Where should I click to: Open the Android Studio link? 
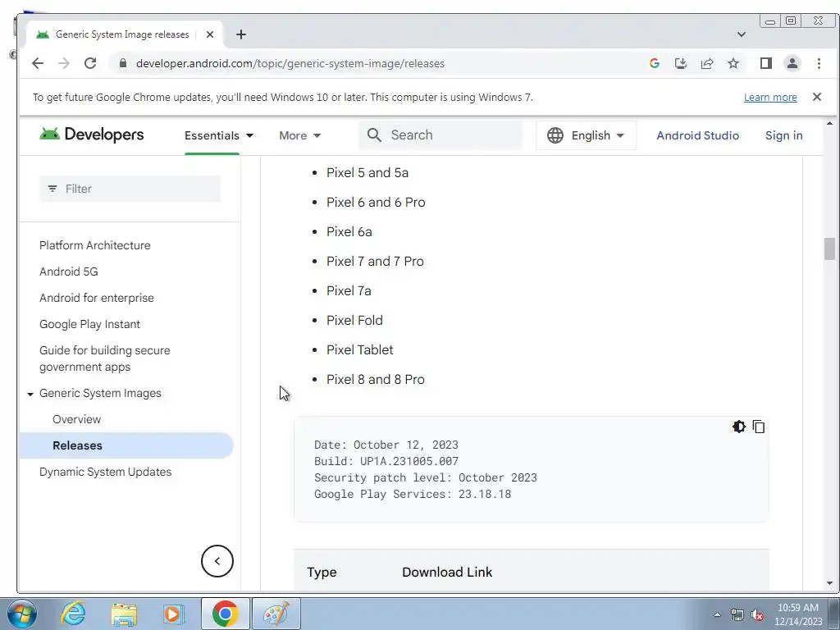697,135
